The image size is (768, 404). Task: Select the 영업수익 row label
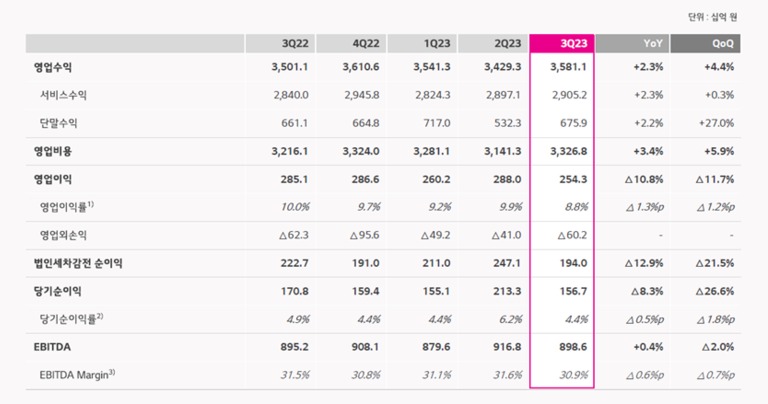53,67
